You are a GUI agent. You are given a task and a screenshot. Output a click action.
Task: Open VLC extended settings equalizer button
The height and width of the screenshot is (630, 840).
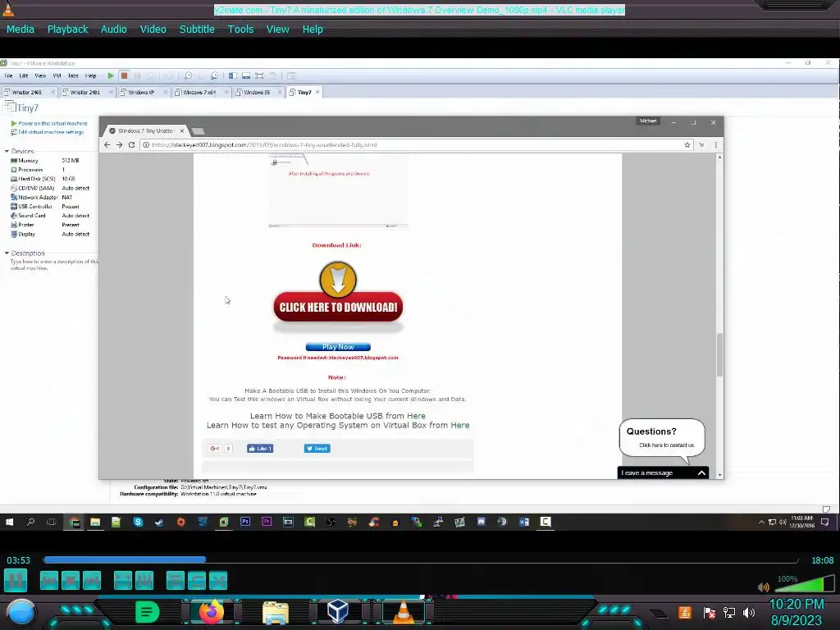point(144,580)
